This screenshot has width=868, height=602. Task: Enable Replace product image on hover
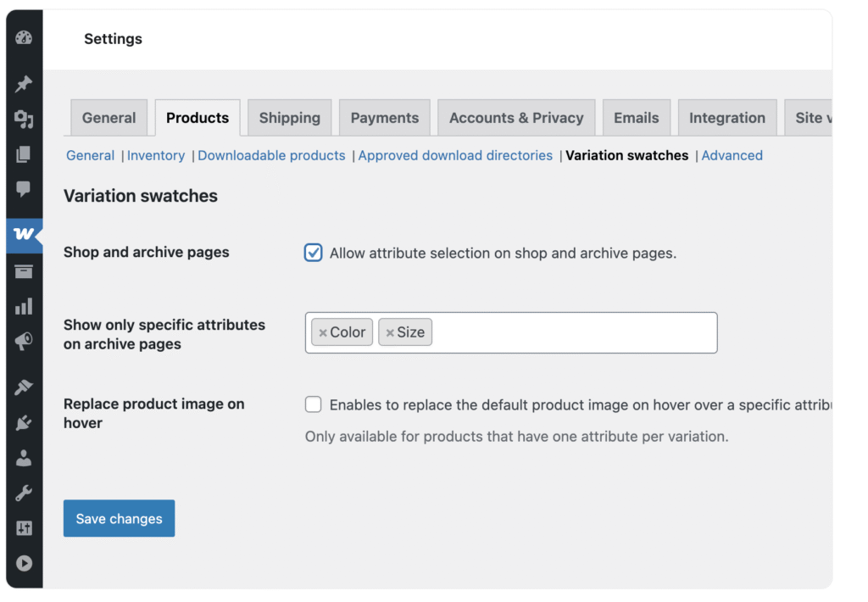coord(314,405)
